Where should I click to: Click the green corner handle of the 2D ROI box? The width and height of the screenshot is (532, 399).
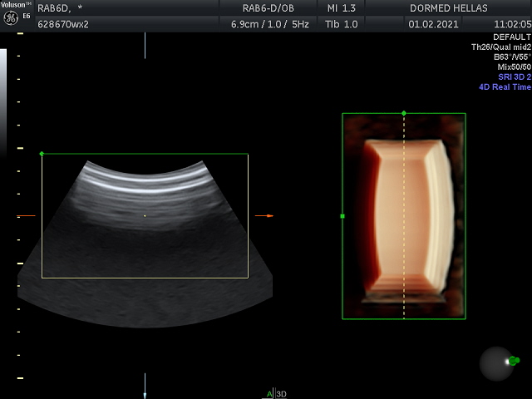[42, 154]
